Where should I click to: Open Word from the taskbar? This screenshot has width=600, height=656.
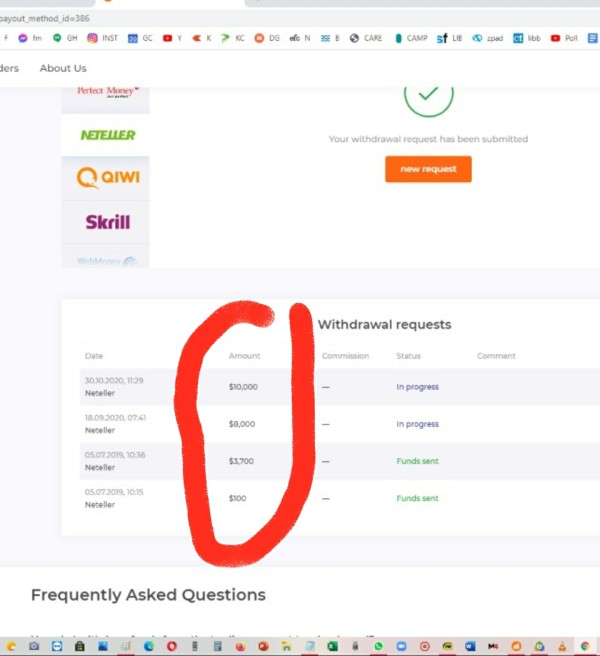(x=470, y=646)
